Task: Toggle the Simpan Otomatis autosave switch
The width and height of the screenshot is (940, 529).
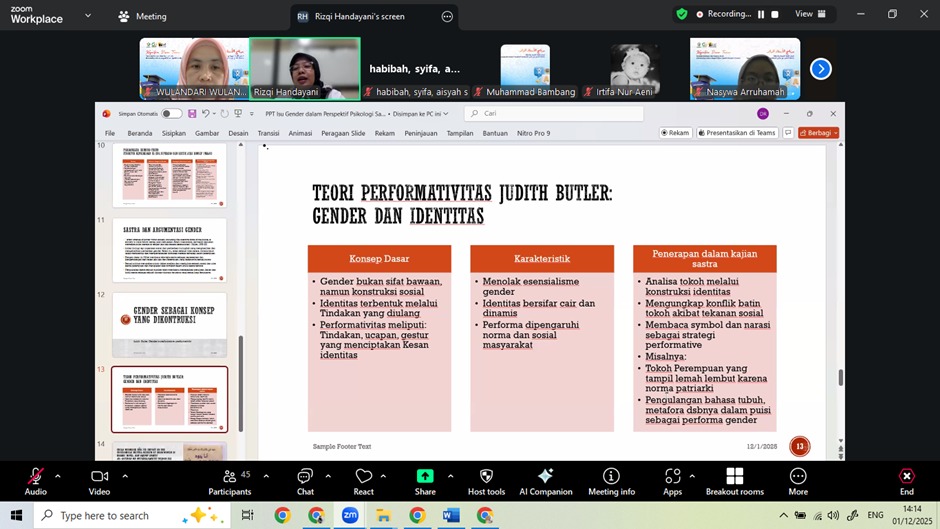Action: click(171, 114)
